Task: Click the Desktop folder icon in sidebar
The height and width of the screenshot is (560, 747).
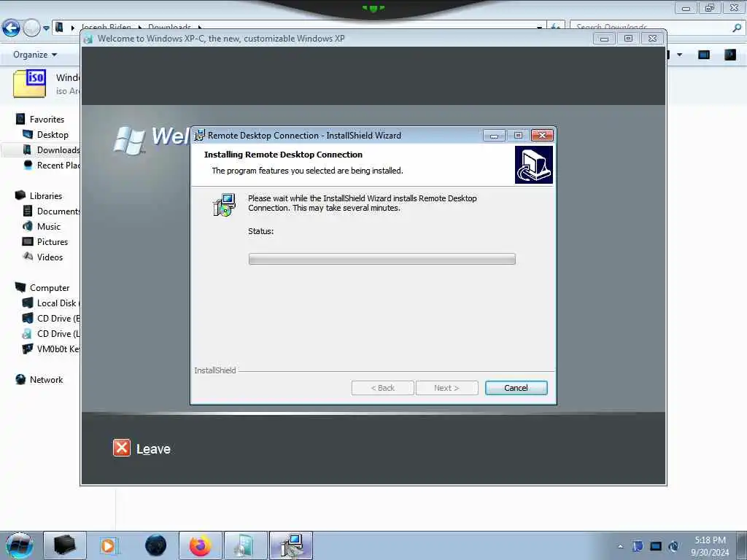Action: (x=28, y=135)
